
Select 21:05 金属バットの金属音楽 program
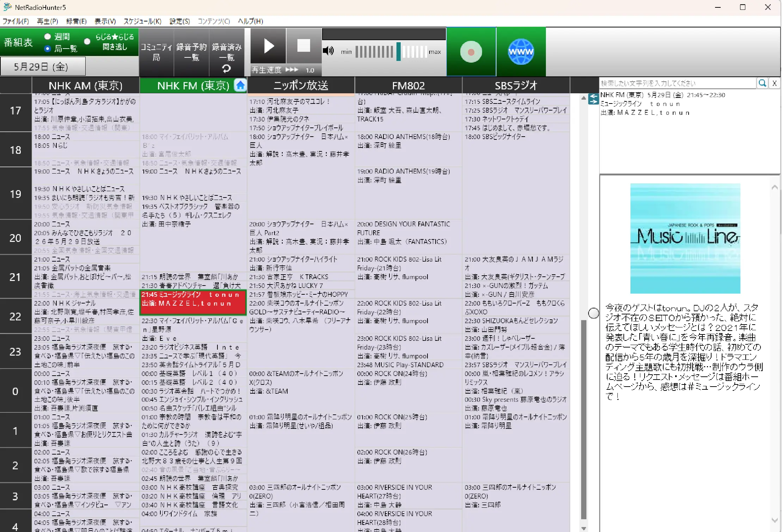pos(86,276)
